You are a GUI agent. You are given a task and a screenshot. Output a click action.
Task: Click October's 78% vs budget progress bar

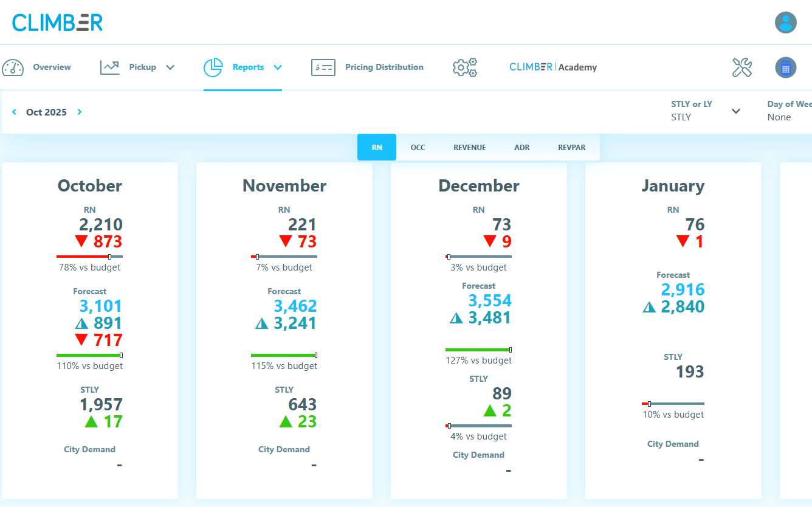point(89,257)
